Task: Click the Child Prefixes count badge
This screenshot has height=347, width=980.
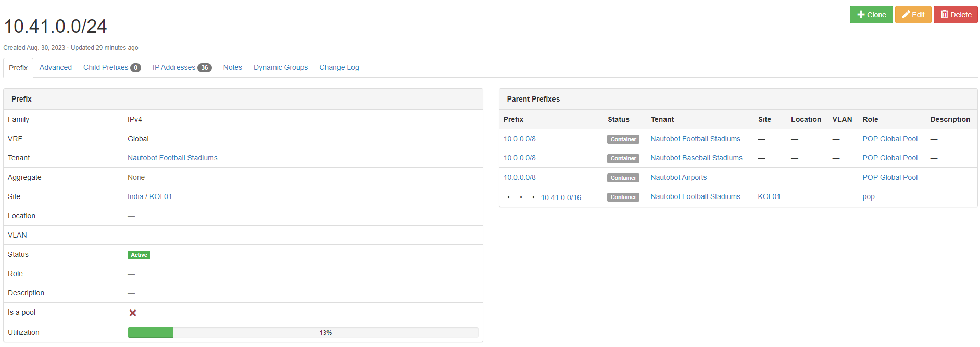Action: [135, 68]
